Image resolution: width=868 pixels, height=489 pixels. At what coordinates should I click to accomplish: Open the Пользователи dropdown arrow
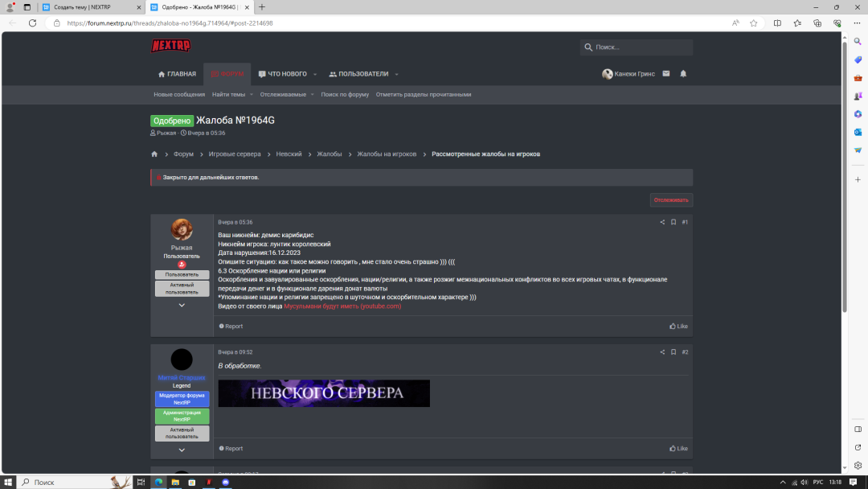click(x=396, y=75)
